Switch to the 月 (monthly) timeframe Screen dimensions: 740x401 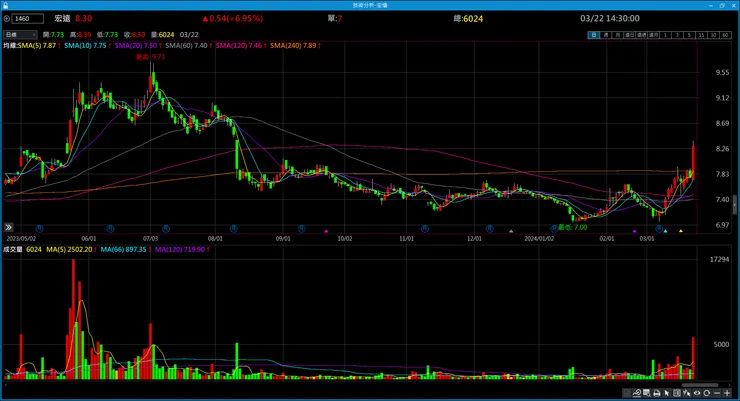click(x=618, y=35)
